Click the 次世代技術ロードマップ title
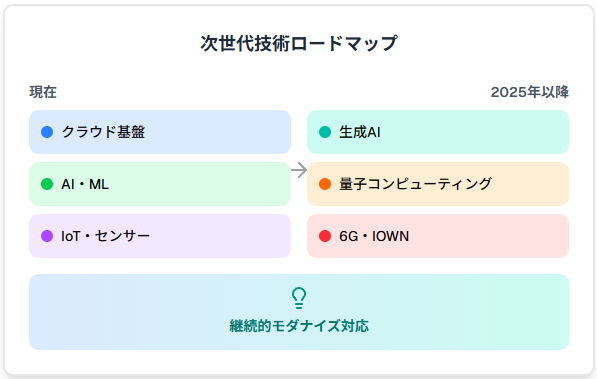This screenshot has height=379, width=597. [x=299, y=43]
